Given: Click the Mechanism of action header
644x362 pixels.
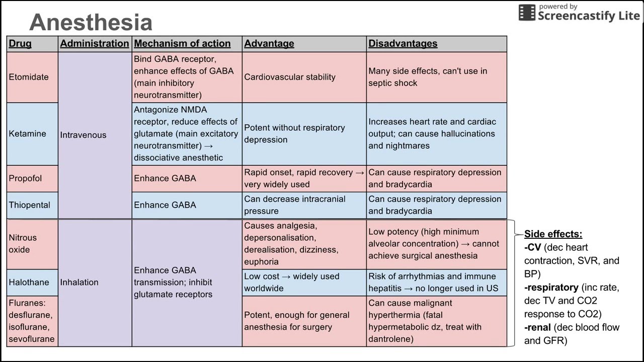Looking at the screenshot, I should click(x=182, y=44).
